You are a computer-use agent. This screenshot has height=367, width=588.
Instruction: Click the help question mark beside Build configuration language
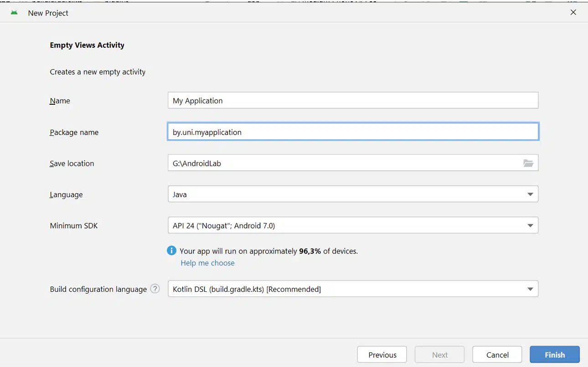[155, 289]
